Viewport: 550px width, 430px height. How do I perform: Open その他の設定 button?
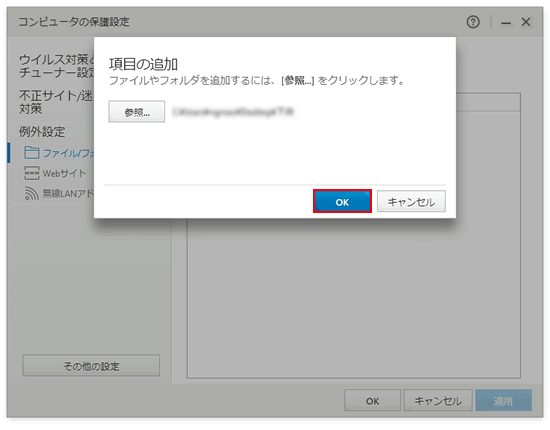91,366
